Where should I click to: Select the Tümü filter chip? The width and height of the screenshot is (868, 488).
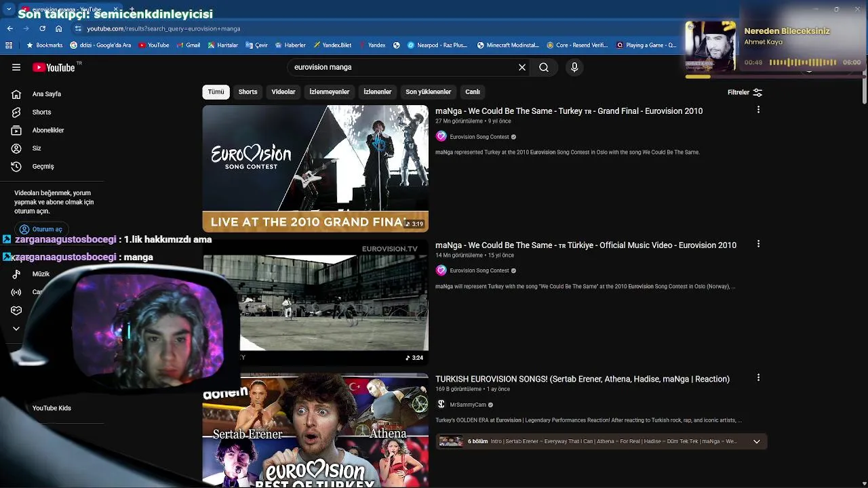[x=216, y=91]
